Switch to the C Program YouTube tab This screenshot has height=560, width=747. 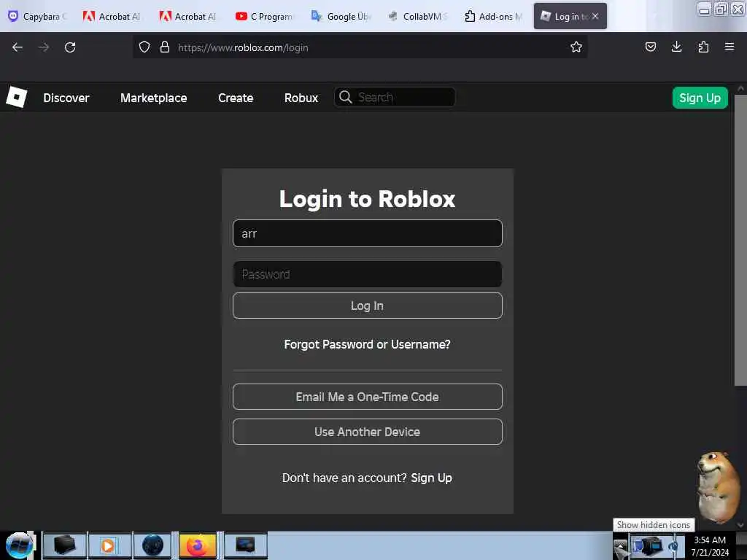tap(264, 16)
